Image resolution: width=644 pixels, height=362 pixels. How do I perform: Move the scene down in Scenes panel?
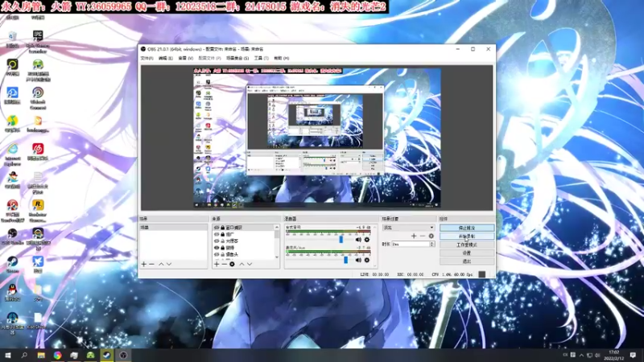click(169, 265)
